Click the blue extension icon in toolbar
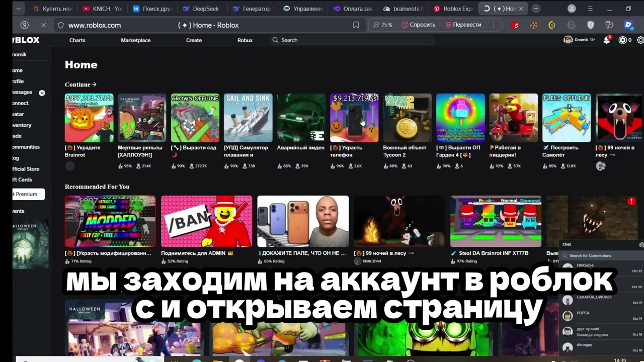This screenshot has height=362, width=644. click(x=628, y=25)
